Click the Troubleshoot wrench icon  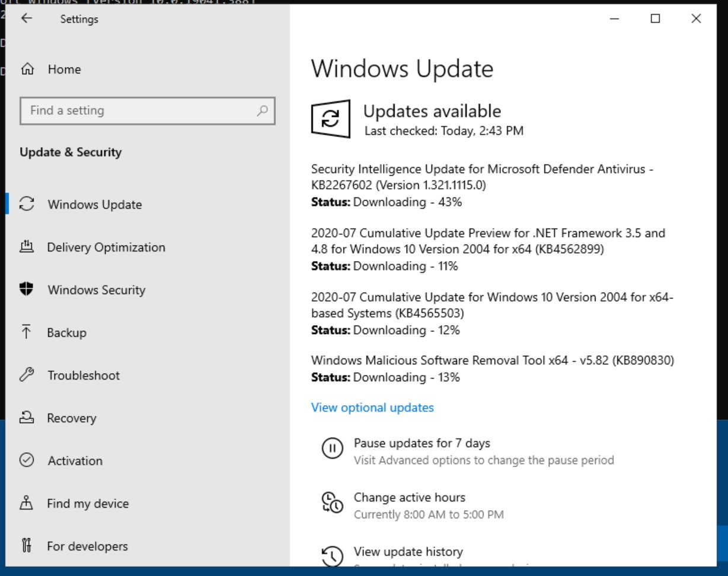(27, 375)
